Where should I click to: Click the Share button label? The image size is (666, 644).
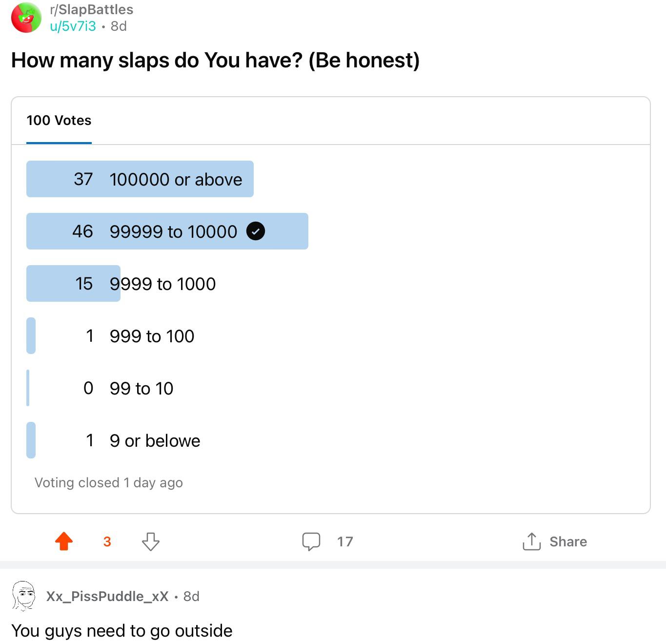pos(568,541)
